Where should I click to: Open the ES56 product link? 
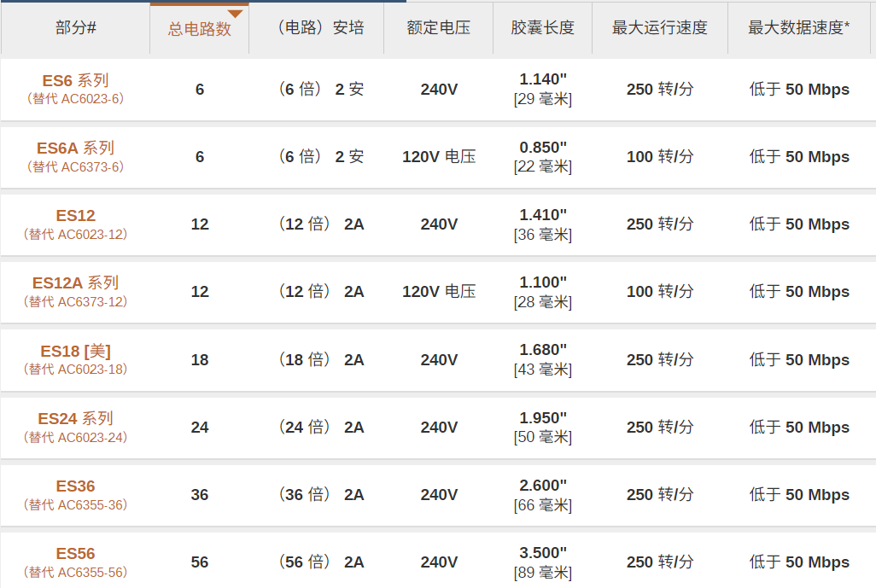(75, 554)
